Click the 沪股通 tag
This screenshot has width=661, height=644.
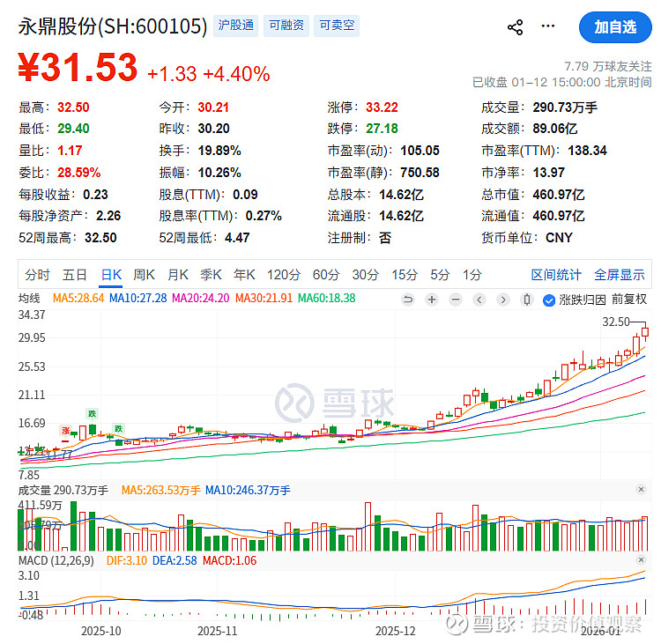point(235,26)
